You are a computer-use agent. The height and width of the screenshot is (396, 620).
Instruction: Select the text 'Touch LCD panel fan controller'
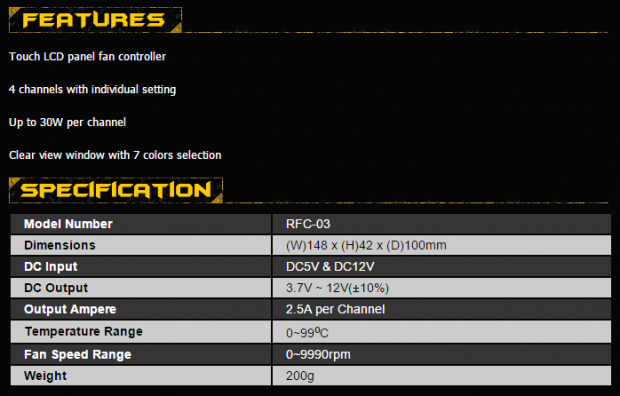(87, 57)
